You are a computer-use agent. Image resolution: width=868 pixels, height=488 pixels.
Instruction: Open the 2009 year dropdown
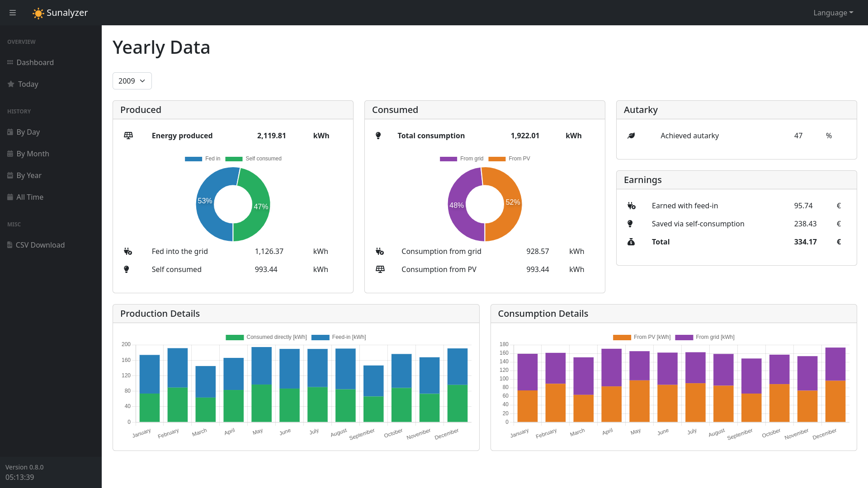tap(132, 81)
